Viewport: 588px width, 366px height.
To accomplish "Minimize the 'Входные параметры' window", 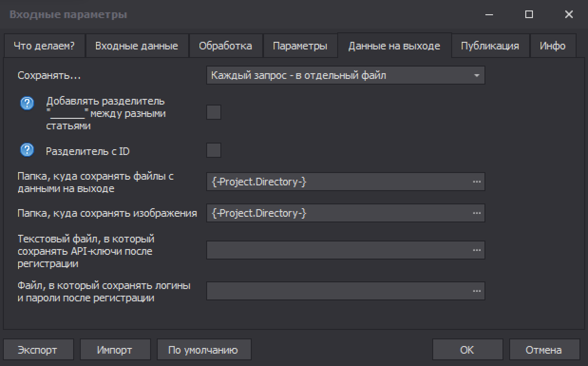I will tap(490, 15).
